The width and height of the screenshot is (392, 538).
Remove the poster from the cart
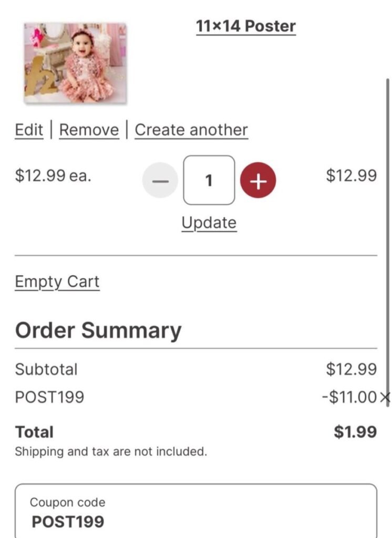coord(89,130)
